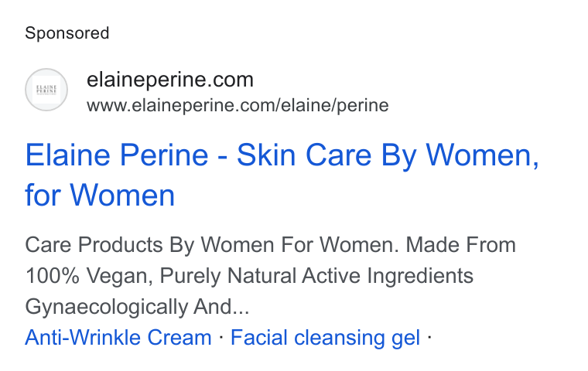Click the Sponsored label
The width and height of the screenshot is (588, 371).
point(67,33)
